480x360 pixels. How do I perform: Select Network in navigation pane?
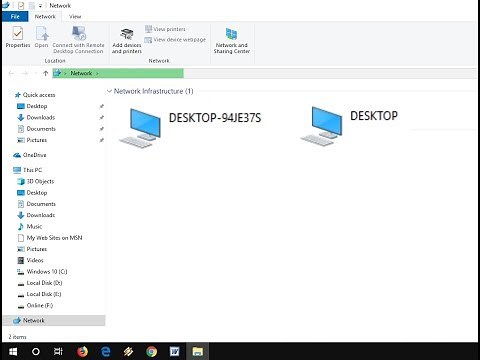click(x=54, y=320)
